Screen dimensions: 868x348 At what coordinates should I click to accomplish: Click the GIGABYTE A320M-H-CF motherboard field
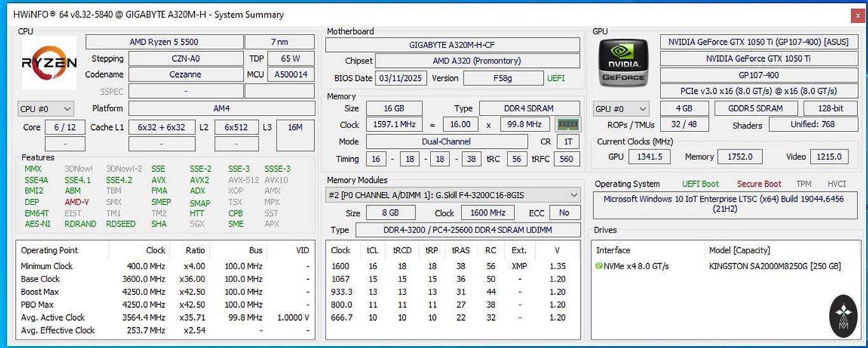[x=452, y=45]
